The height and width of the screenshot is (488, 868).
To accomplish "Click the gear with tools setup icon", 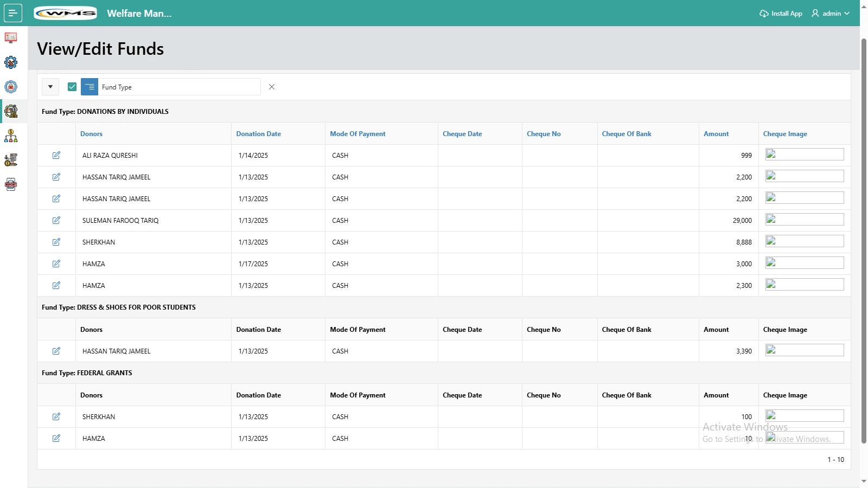I will coord(11,62).
